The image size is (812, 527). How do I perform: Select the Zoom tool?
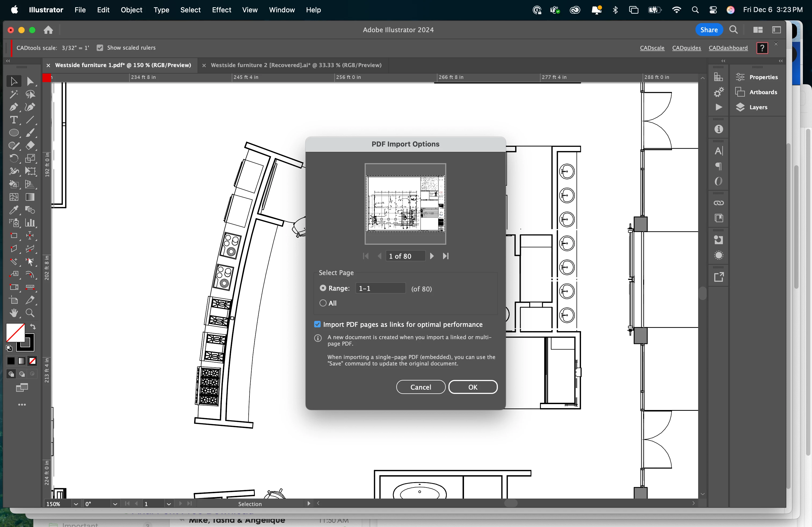coord(30,313)
